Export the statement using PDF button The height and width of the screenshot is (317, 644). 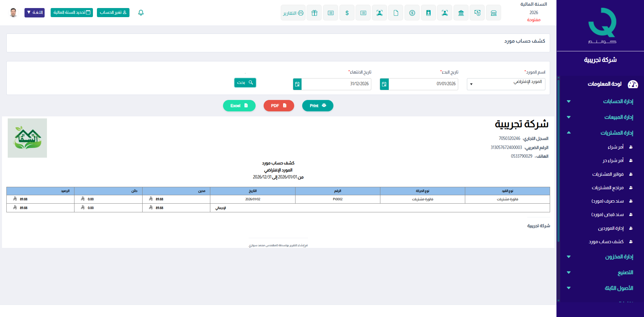[278, 106]
